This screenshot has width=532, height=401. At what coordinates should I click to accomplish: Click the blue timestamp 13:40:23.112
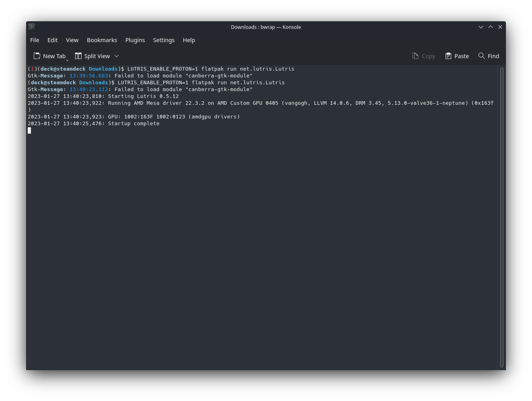89,90
